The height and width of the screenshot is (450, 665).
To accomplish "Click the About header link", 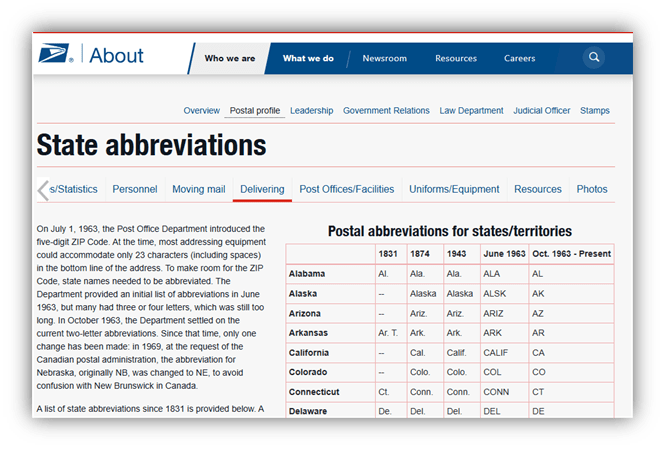I will pos(117,56).
